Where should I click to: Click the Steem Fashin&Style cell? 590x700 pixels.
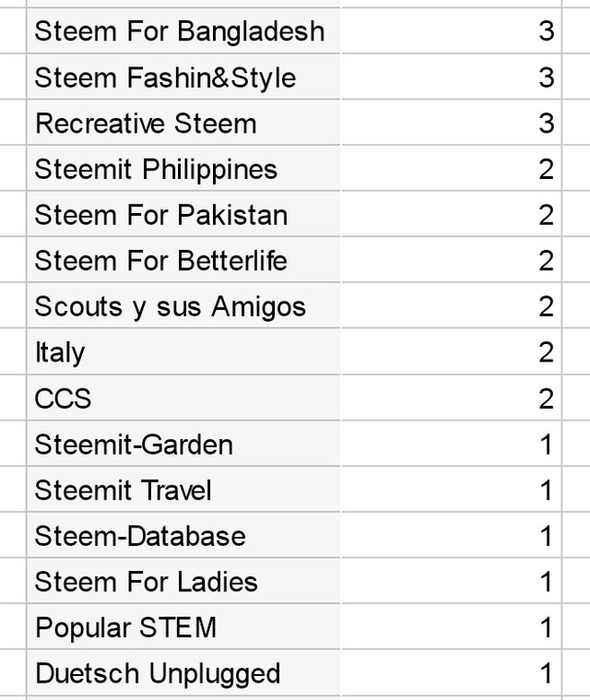point(183,77)
